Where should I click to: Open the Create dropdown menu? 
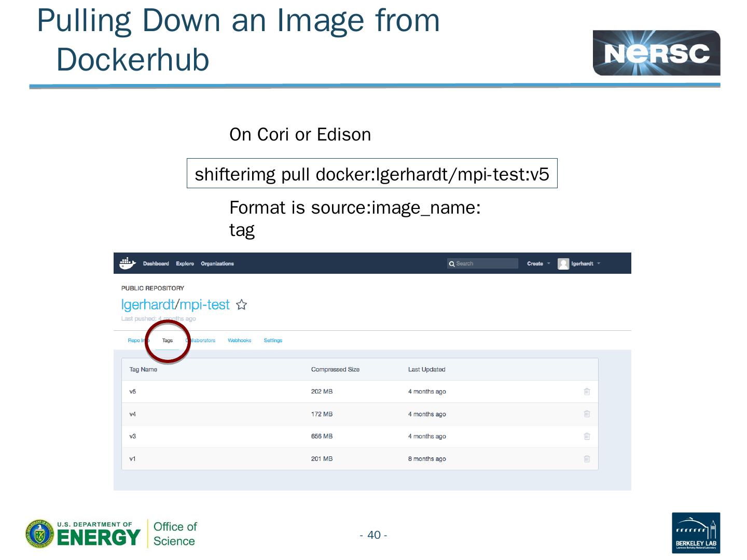coord(538,263)
